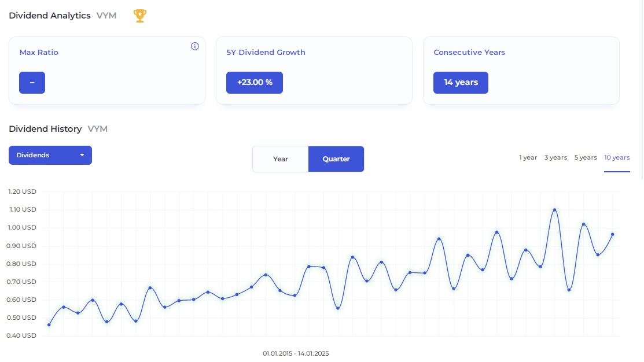Viewport: 644px width, 362px height.
Task: Click the Consecutive Years title
Action: pyautogui.click(x=469, y=53)
